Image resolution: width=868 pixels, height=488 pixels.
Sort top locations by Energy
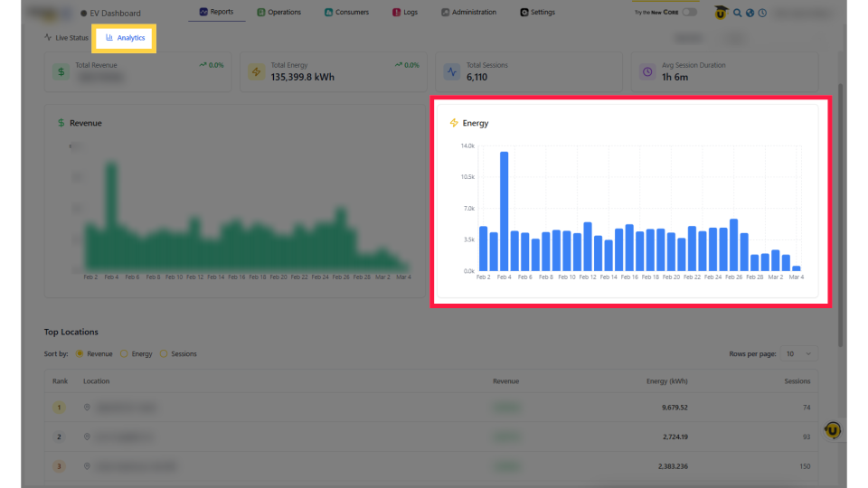tap(125, 353)
